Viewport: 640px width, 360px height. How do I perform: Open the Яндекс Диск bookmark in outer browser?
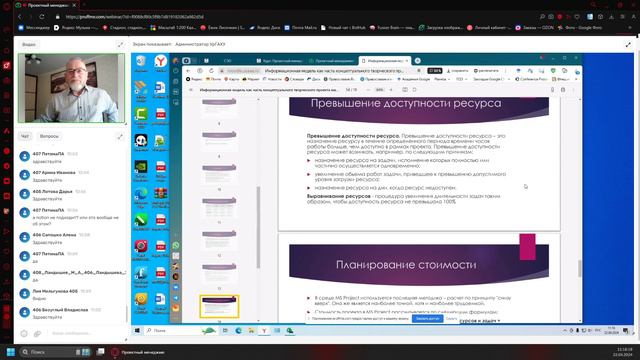265,28
